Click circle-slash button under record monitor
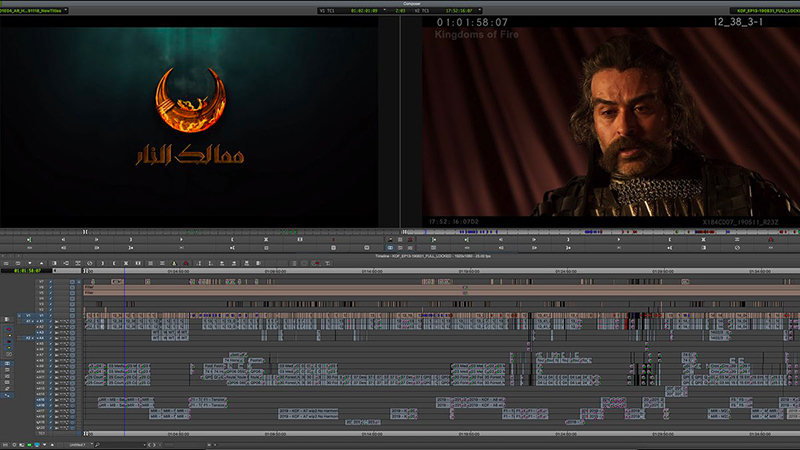The image size is (800, 450). coord(737,247)
